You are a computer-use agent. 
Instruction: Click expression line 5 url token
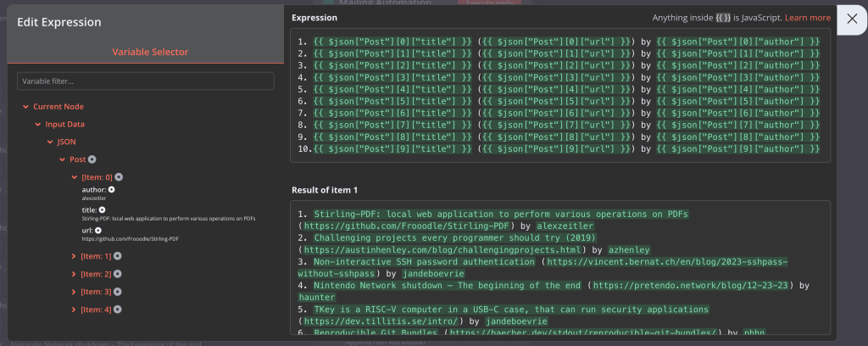point(556,90)
